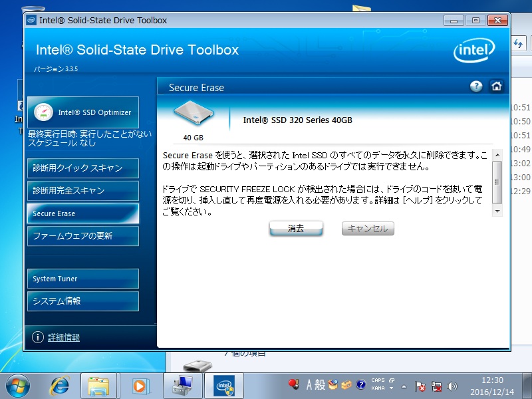
Task: Open ファームウェアの更新 menu item
Action: pos(83,236)
